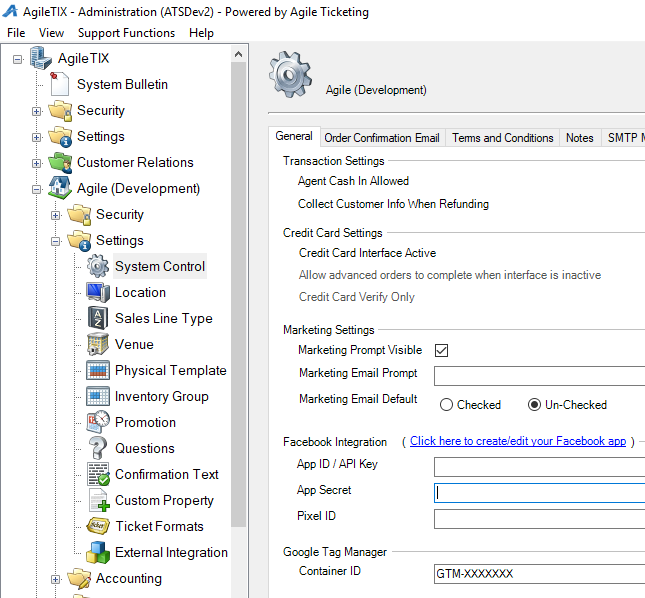Click the tree panel vertical scrollbar thumb
Viewport: 645px width, 598px height.
tap(239, 294)
